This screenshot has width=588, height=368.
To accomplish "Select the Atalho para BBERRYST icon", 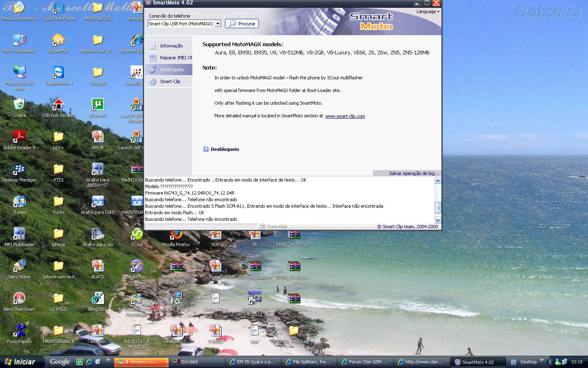I will 98,175.
